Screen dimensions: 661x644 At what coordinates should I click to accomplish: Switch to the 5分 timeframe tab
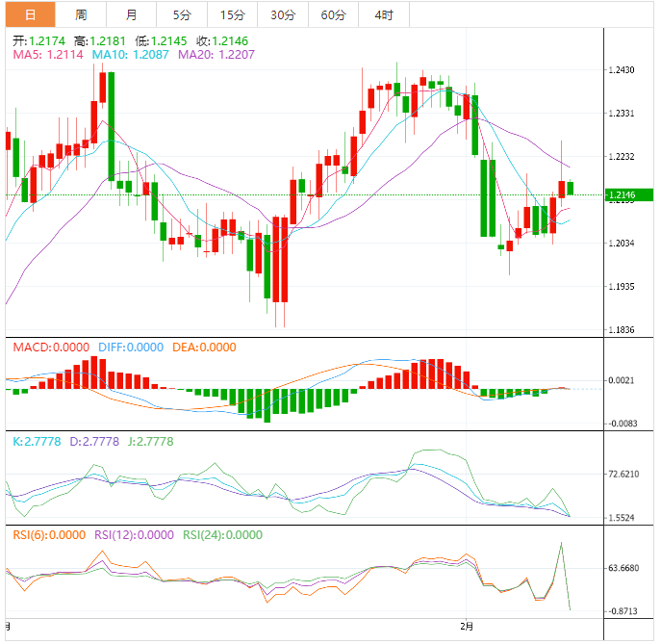pyautogui.click(x=182, y=14)
